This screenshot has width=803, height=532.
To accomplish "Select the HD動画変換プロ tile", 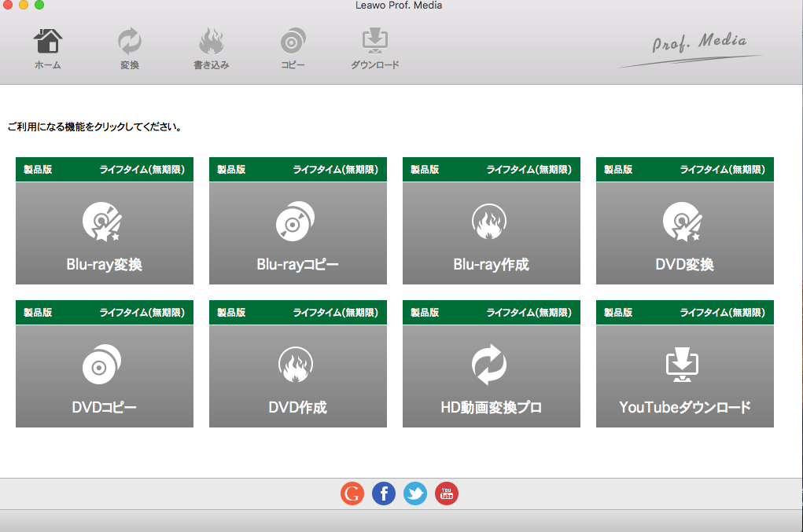I will [492, 376].
